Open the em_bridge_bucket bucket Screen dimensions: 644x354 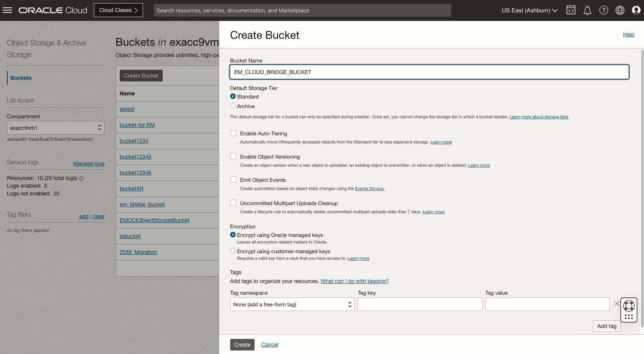pos(142,204)
